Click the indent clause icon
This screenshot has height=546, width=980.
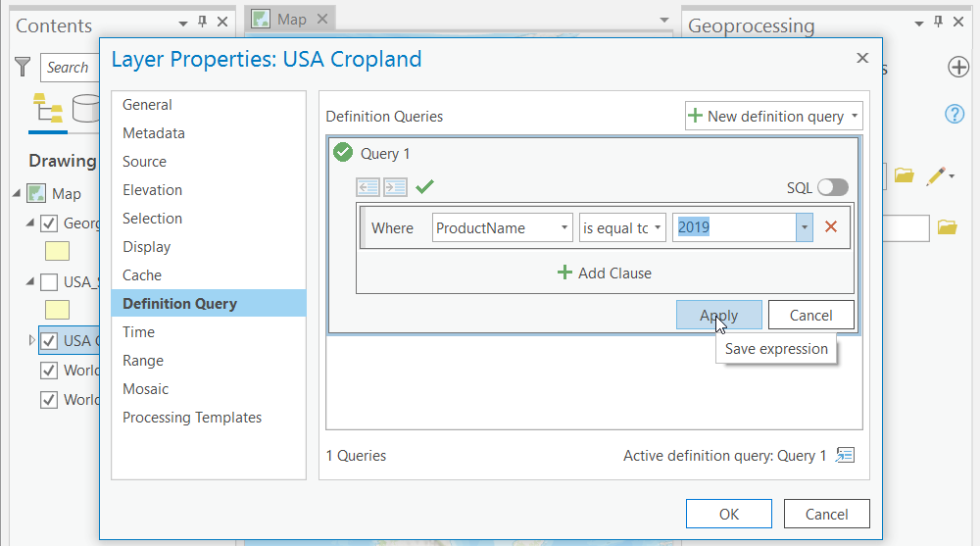[395, 187]
